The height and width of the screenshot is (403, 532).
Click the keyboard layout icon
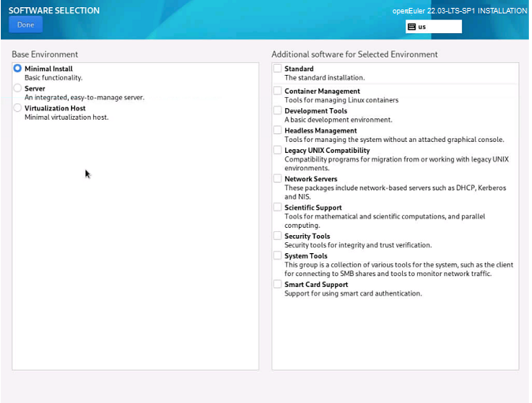[x=412, y=26]
